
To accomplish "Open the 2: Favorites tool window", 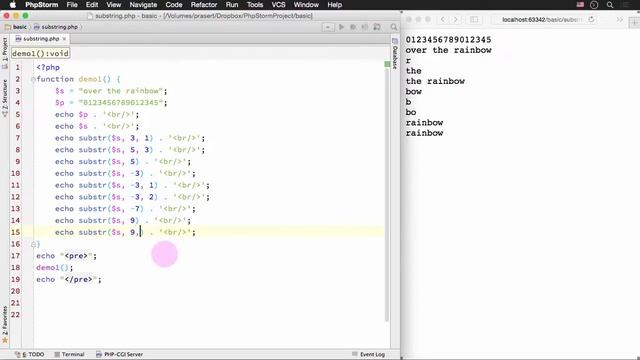I will click(x=5, y=324).
